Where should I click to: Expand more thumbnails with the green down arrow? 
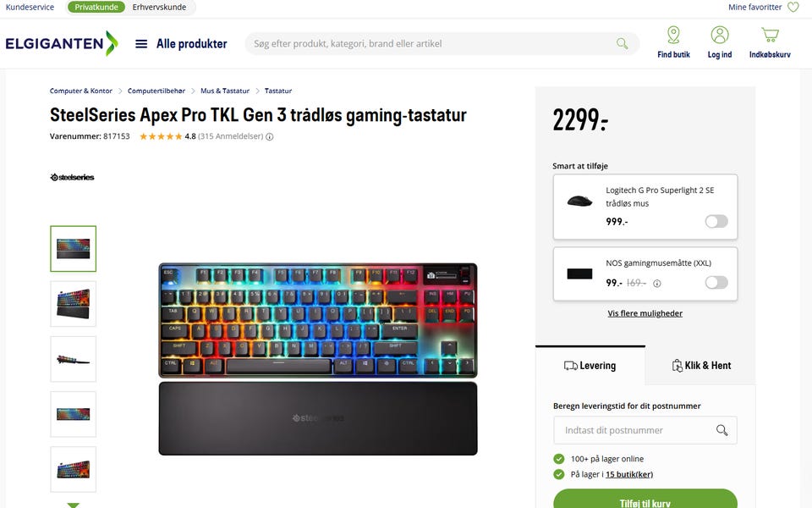73,505
